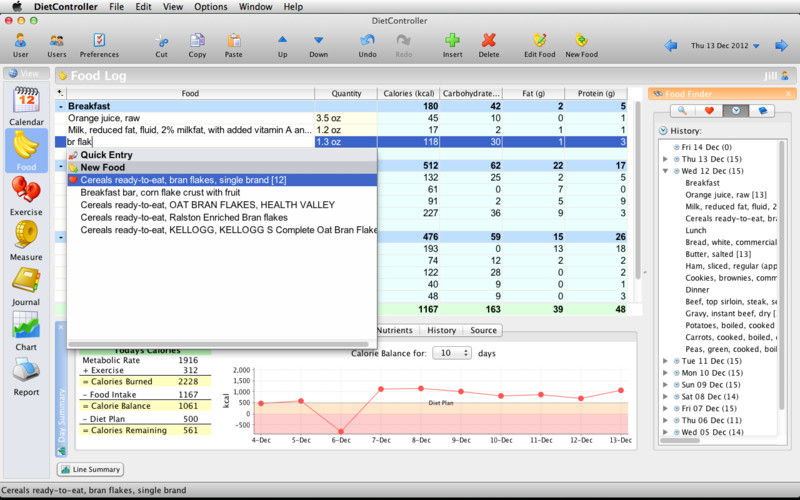This screenshot has width=800, height=500.
Task: Click the Copy toolbar icon
Action: click(197, 45)
